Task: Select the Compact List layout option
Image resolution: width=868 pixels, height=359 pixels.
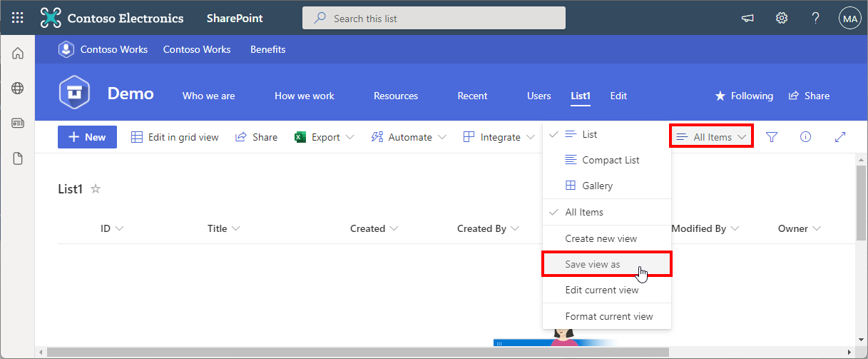Action: 611,160
